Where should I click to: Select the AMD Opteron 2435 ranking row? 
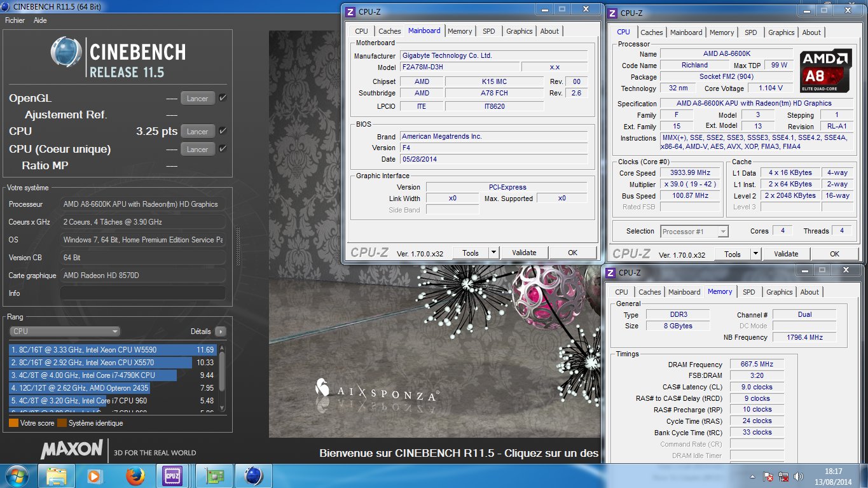pyautogui.click(x=113, y=388)
